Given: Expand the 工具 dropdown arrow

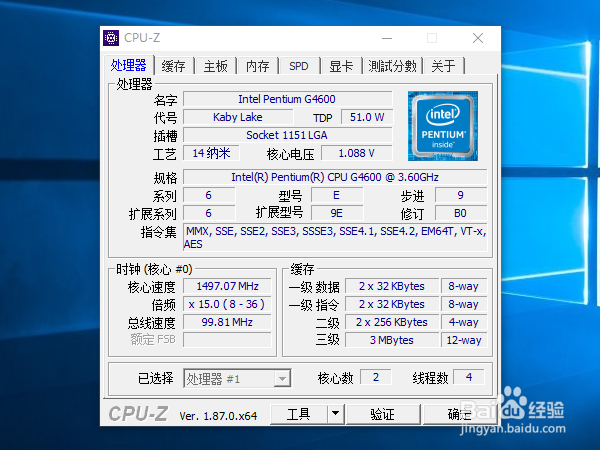Looking at the screenshot, I should [x=336, y=414].
